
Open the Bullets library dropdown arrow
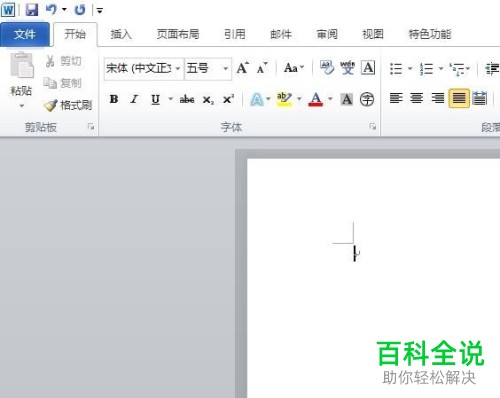[410, 69]
